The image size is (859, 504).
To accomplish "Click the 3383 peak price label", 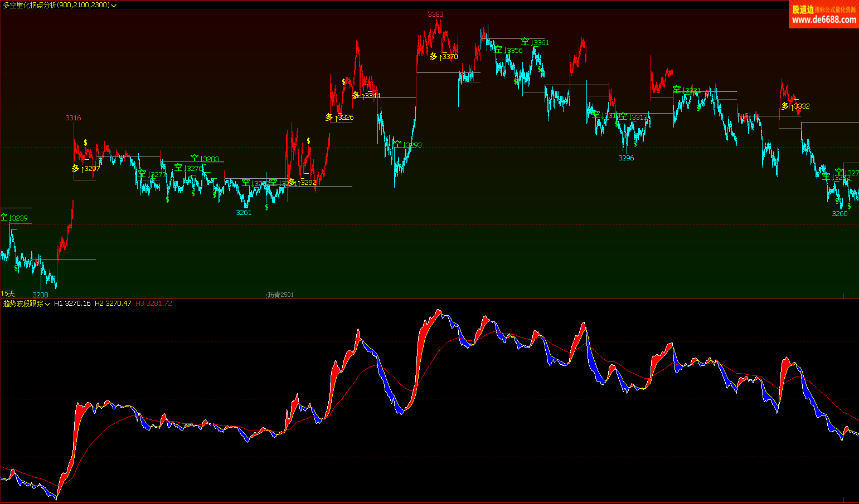I will [435, 14].
